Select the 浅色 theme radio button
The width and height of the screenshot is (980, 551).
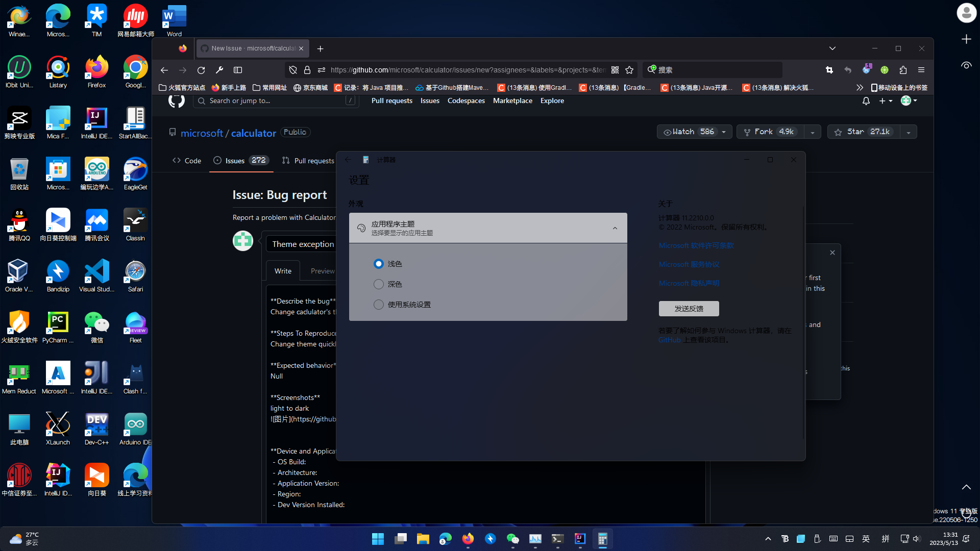378,264
